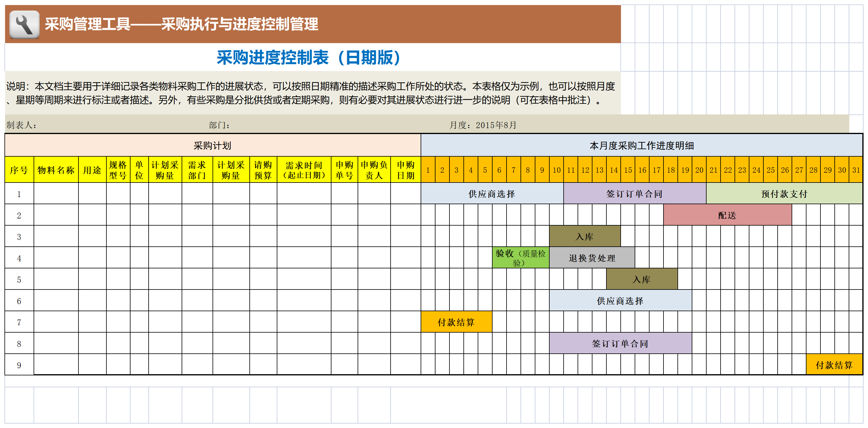
Task: Click the 申购负责人 column header
Action: [x=374, y=170]
